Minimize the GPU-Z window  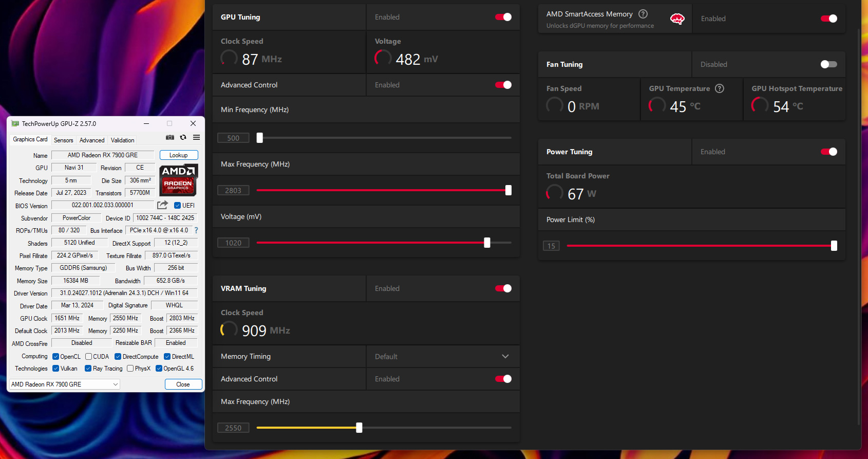pos(146,123)
